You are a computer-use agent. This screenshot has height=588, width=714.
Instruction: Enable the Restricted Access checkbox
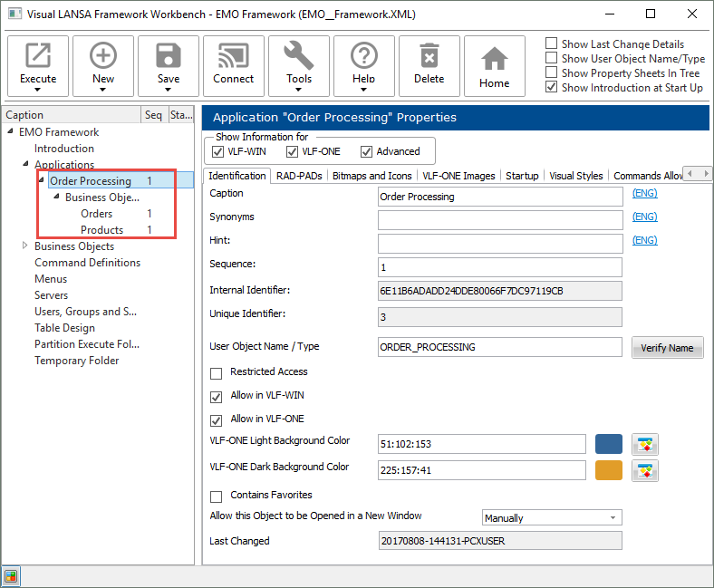coord(217,373)
